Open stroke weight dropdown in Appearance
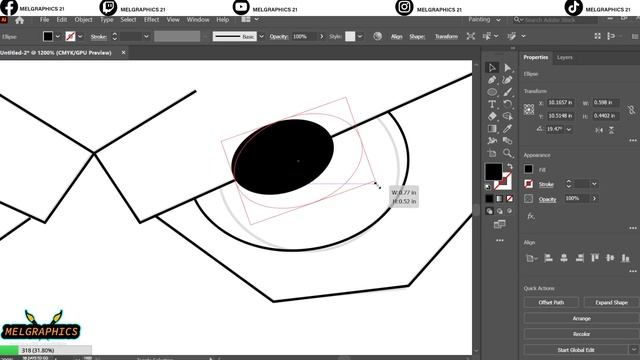 (594, 184)
